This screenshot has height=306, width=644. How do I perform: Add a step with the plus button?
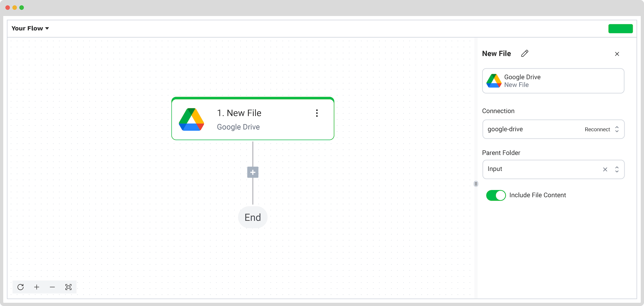click(x=253, y=172)
